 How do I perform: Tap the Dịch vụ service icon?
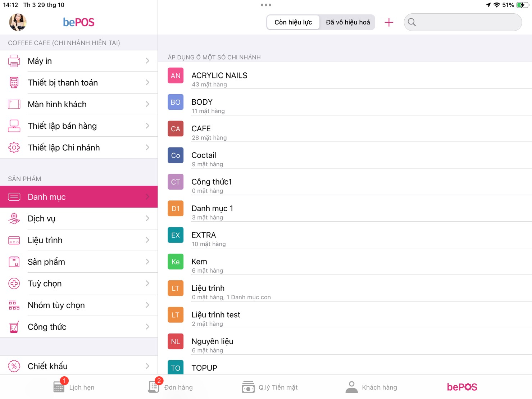click(14, 218)
